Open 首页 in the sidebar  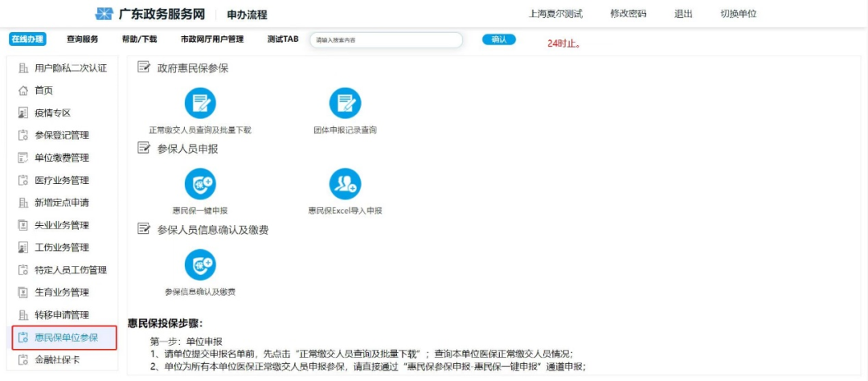[44, 91]
